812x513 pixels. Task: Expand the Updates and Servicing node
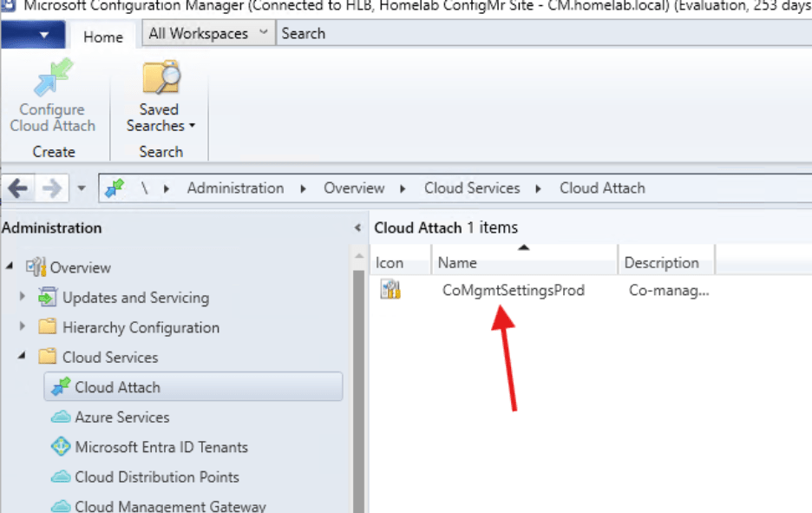21,298
